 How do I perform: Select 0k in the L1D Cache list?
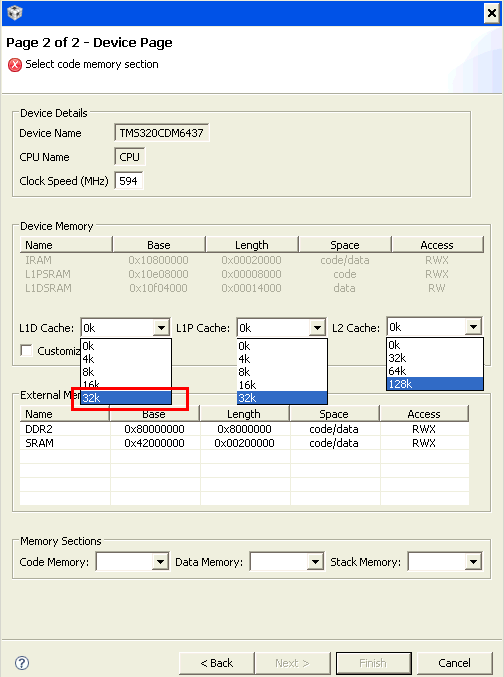tap(126, 346)
